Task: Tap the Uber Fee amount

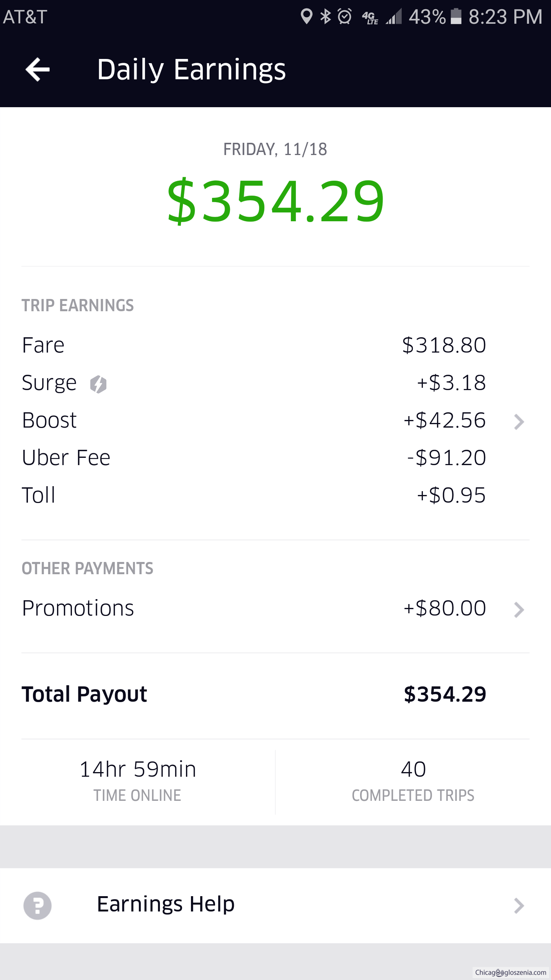Action: pyautogui.click(x=447, y=458)
